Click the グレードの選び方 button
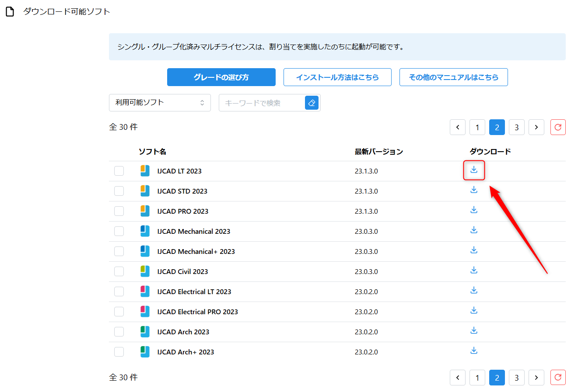 221,77
